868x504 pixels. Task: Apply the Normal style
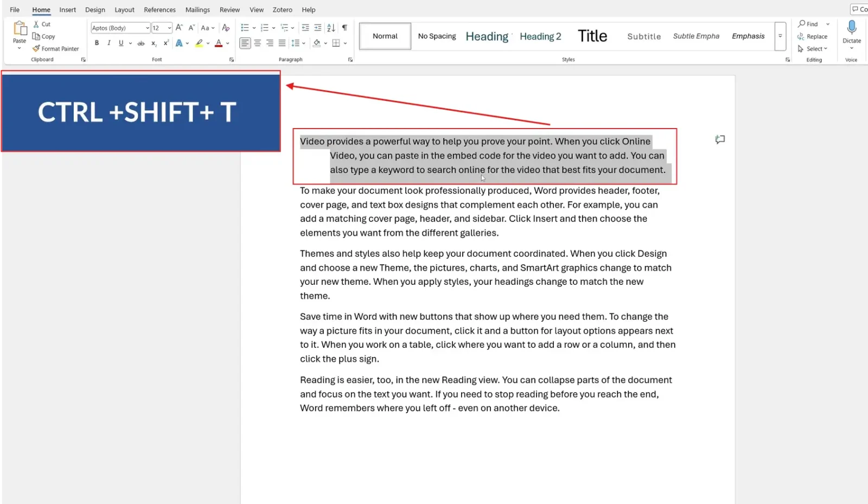pyautogui.click(x=385, y=36)
